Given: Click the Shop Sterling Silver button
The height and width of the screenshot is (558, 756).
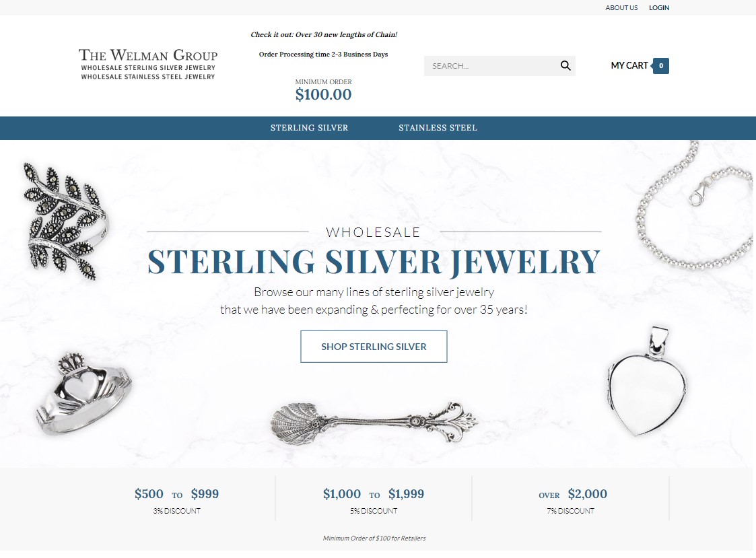Looking at the screenshot, I should pyautogui.click(x=374, y=346).
